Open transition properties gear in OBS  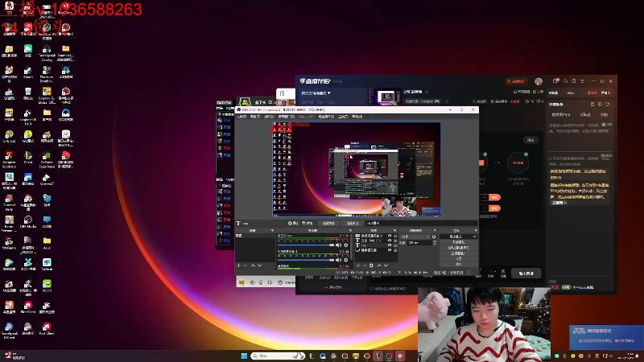click(434, 237)
